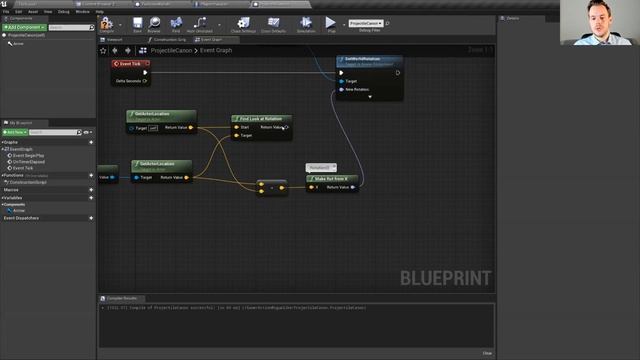Open the Window menu
This screenshot has width=640, height=360.
82,12
